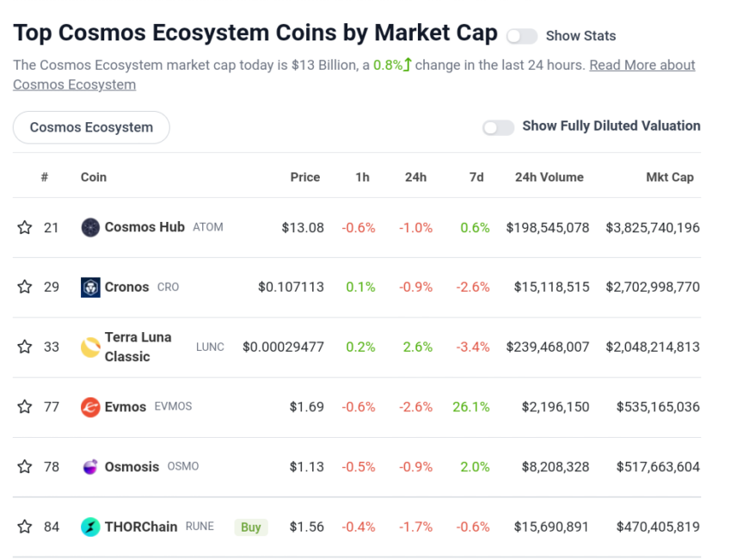731x560 pixels.
Task: Click the Cronos coin logo
Action: (90, 287)
